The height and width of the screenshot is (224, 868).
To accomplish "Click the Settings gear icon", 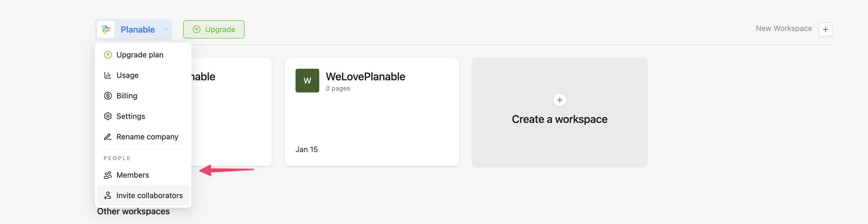I will point(108,116).
